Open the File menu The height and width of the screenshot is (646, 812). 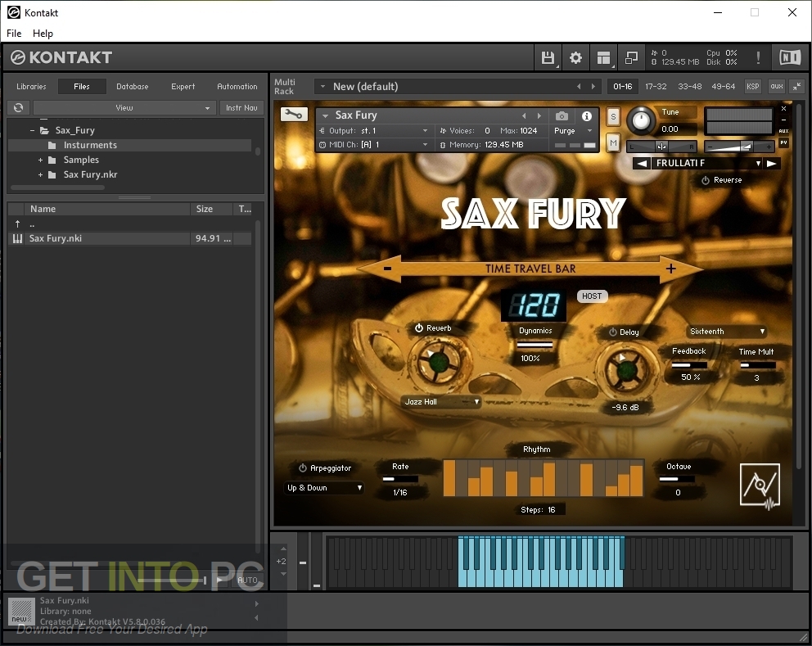point(14,33)
